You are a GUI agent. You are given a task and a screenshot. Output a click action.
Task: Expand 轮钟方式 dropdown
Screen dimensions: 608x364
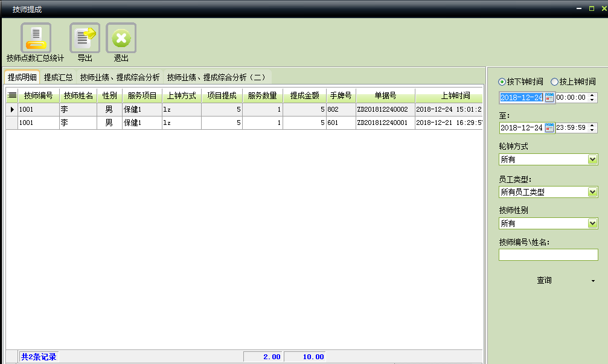(592, 159)
